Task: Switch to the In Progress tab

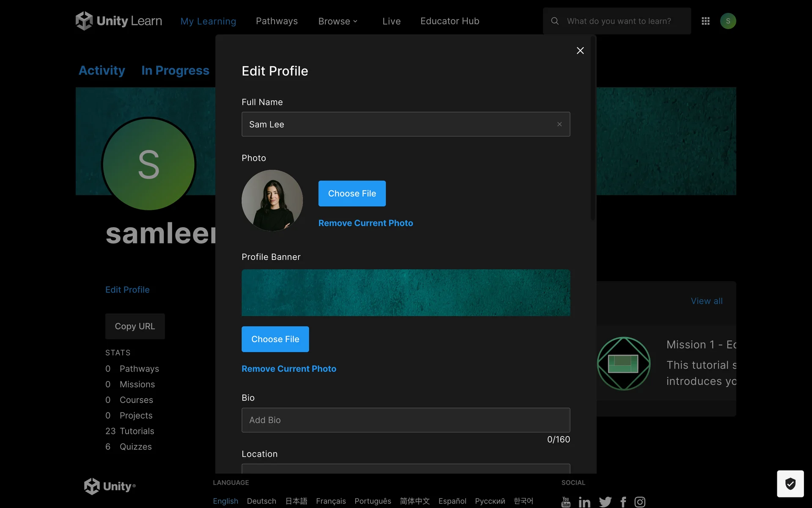Action: pyautogui.click(x=175, y=70)
